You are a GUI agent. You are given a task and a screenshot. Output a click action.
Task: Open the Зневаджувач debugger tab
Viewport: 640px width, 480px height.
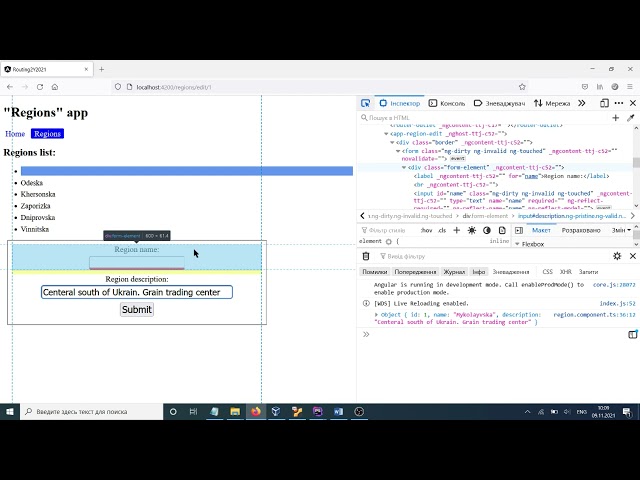click(499, 103)
